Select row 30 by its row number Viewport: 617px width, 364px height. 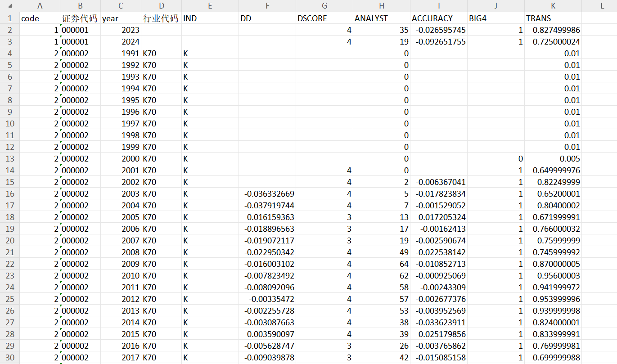[x=9, y=358]
